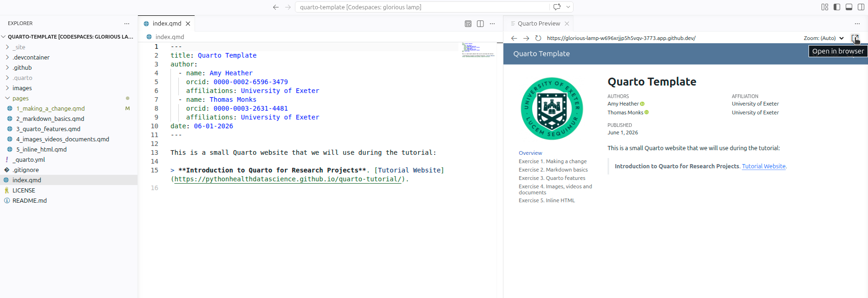Click the University of Exeter logo
This screenshot has height=298, width=868.
point(552,109)
